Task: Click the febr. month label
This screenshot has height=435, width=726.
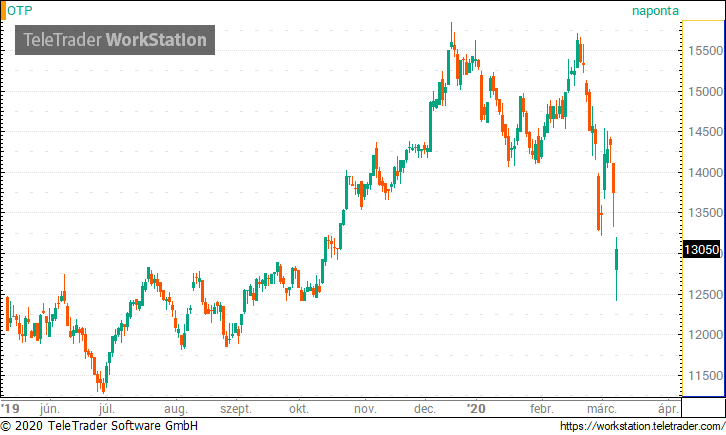Action: tap(541, 409)
